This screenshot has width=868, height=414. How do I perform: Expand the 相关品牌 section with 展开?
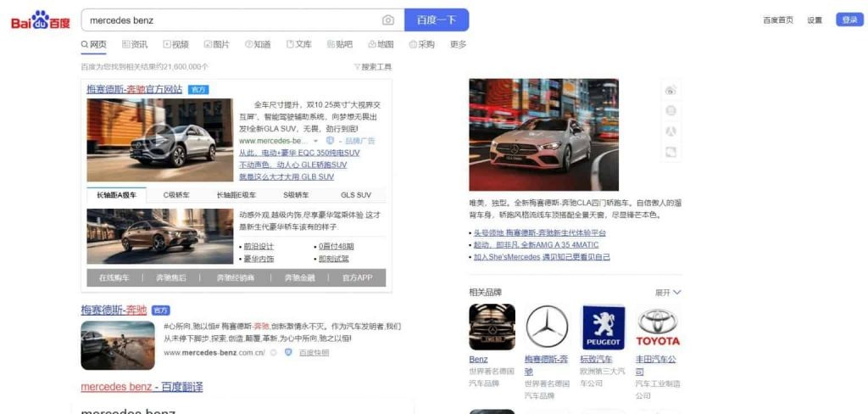(x=668, y=293)
